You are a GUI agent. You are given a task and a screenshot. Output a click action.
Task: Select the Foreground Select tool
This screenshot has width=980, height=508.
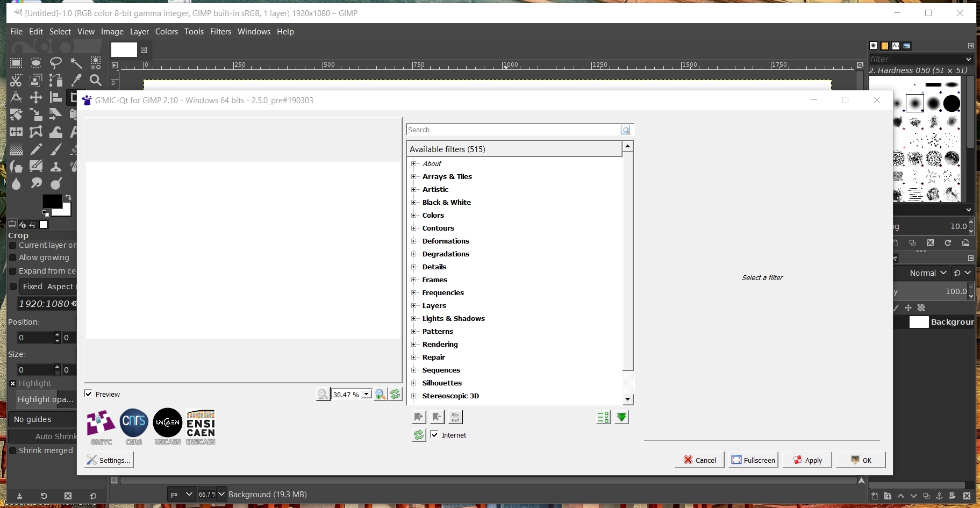coord(36,81)
